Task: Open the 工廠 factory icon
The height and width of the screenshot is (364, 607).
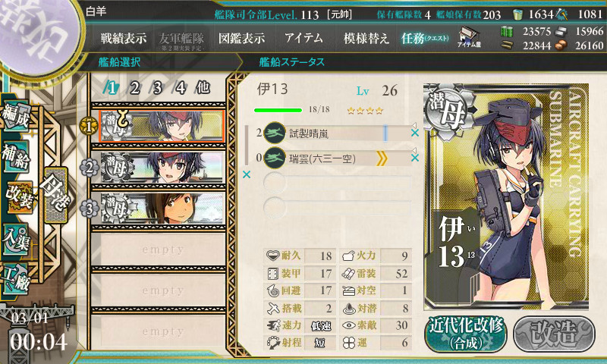Action: pos(15,279)
